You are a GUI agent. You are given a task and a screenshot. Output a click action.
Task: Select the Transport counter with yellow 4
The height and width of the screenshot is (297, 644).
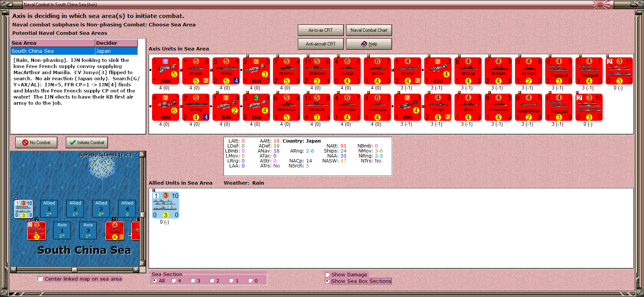589,71
